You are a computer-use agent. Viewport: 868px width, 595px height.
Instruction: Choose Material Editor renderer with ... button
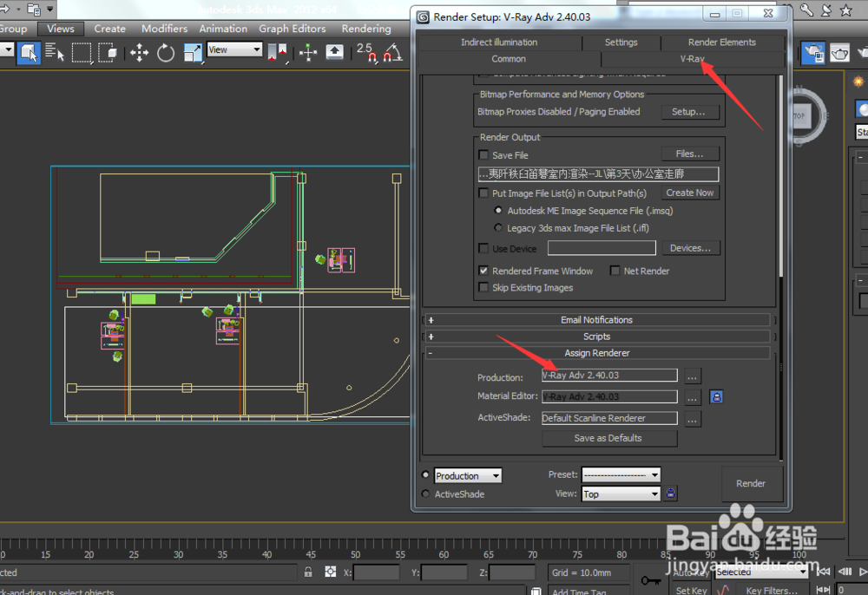tap(692, 397)
